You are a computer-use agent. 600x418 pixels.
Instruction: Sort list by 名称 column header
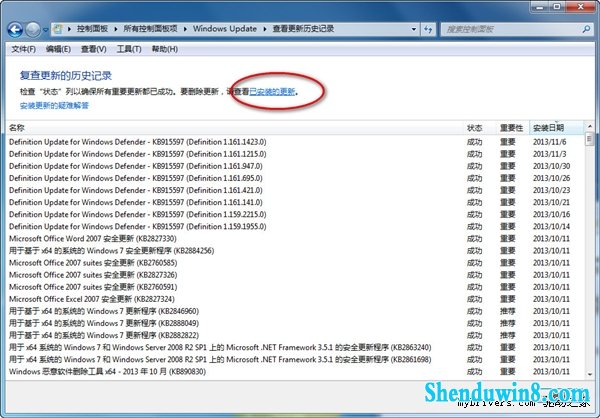234,127
